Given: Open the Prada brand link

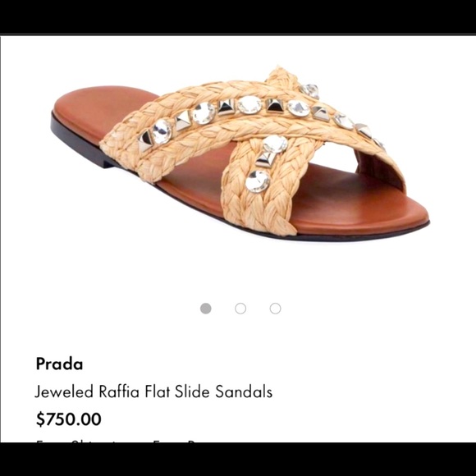Looking at the screenshot, I should [x=59, y=364].
